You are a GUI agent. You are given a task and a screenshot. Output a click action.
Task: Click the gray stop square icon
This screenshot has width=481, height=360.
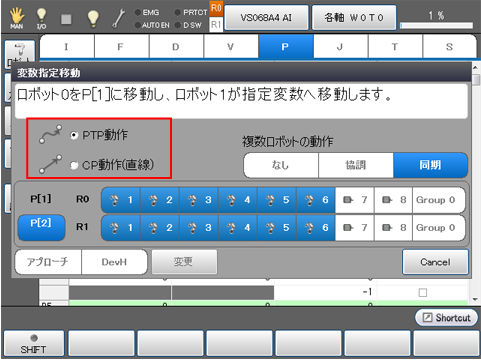[66, 19]
